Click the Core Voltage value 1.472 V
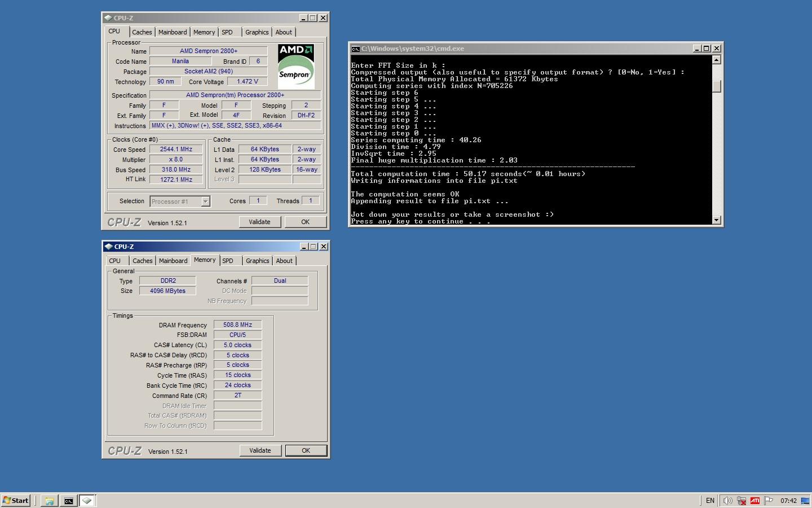 (x=248, y=81)
